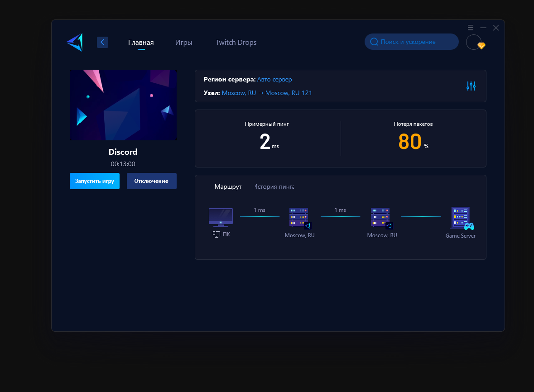Click the Запустить игру button
The image size is (534, 392).
pos(95,181)
